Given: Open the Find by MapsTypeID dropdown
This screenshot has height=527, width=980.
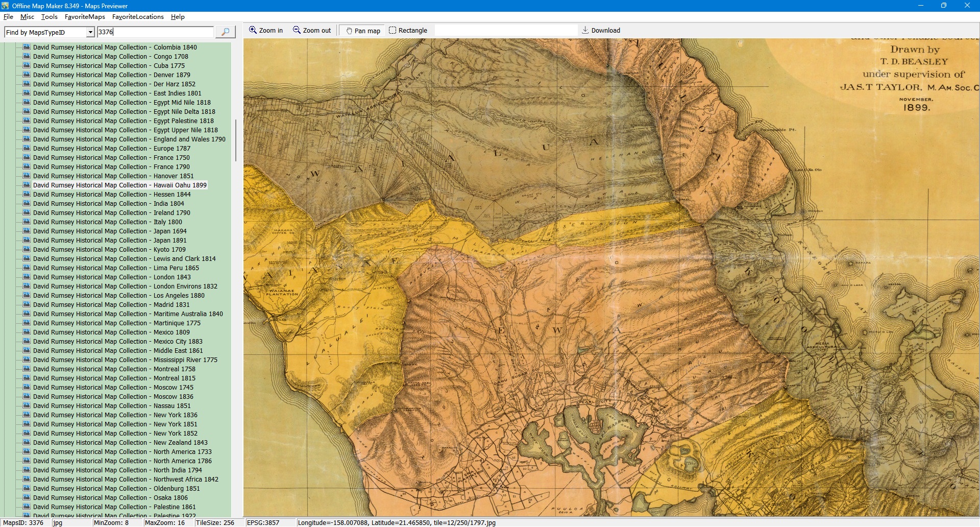Looking at the screenshot, I should point(90,32).
